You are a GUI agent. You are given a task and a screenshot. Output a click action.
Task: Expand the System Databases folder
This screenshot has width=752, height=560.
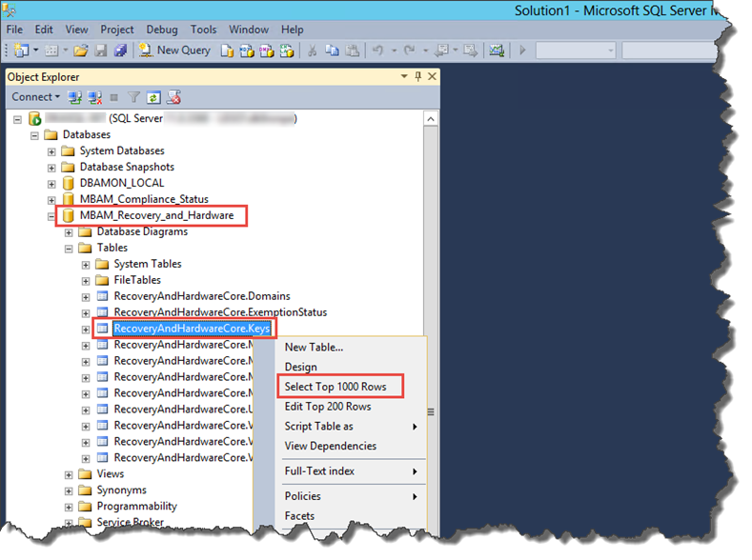[51, 151]
